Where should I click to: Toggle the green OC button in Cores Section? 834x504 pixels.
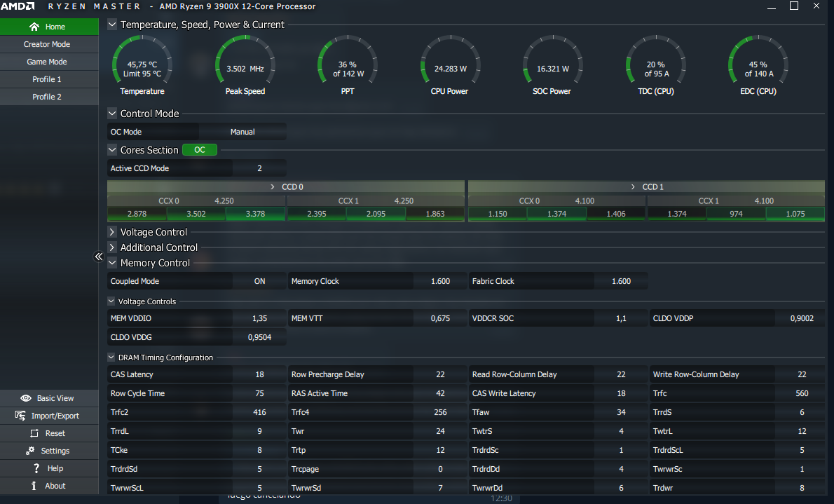pyautogui.click(x=200, y=150)
